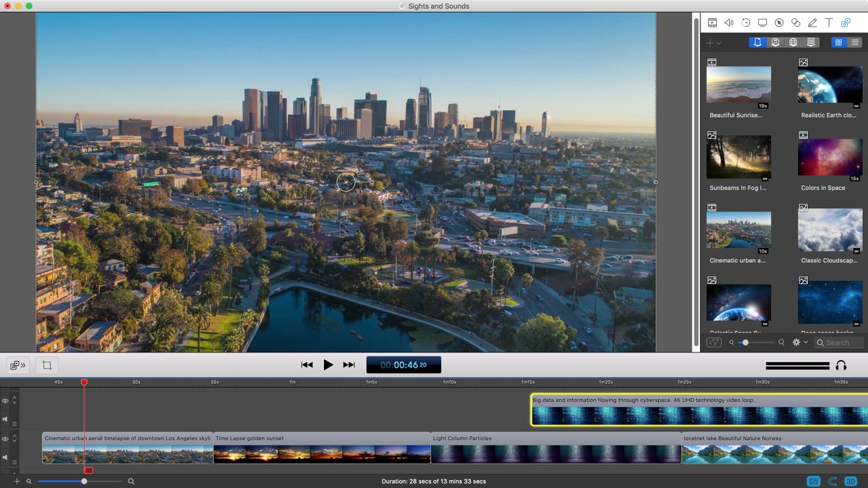The image size is (868, 488).
Task: Switch to the music filter tab in the library
Action: (x=775, y=42)
